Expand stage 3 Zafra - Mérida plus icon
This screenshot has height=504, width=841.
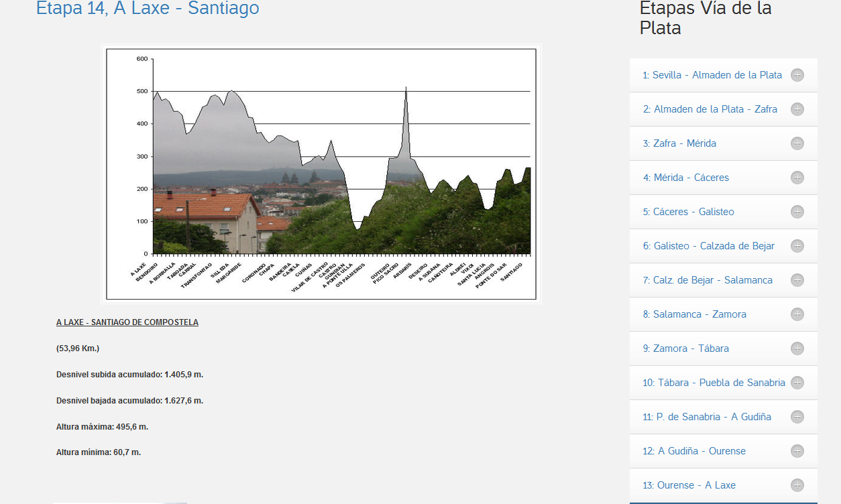797,143
